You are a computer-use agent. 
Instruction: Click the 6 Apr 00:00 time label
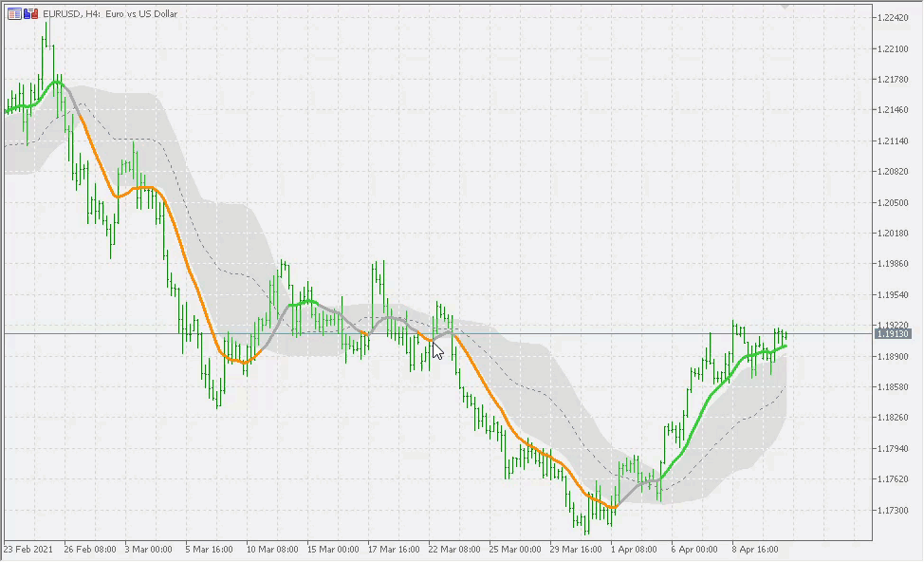click(x=694, y=549)
